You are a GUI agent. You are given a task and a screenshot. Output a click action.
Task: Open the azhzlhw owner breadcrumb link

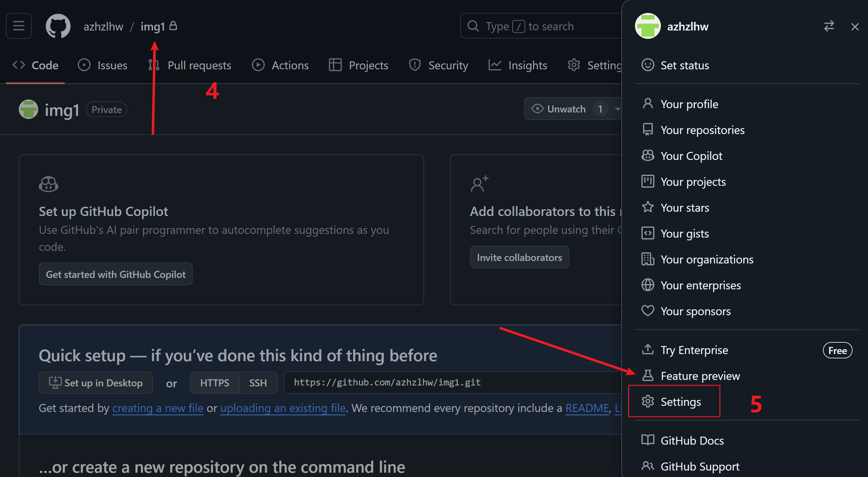click(104, 26)
